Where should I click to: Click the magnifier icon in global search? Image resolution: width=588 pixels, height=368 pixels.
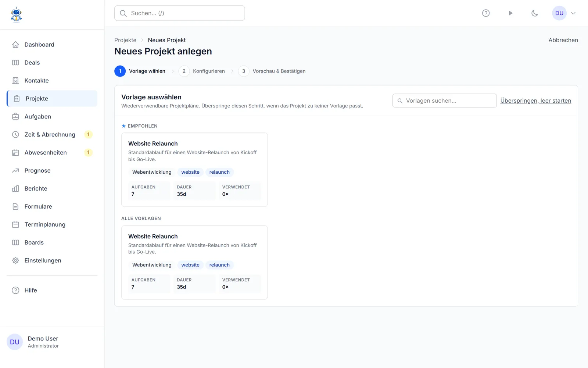coord(123,13)
